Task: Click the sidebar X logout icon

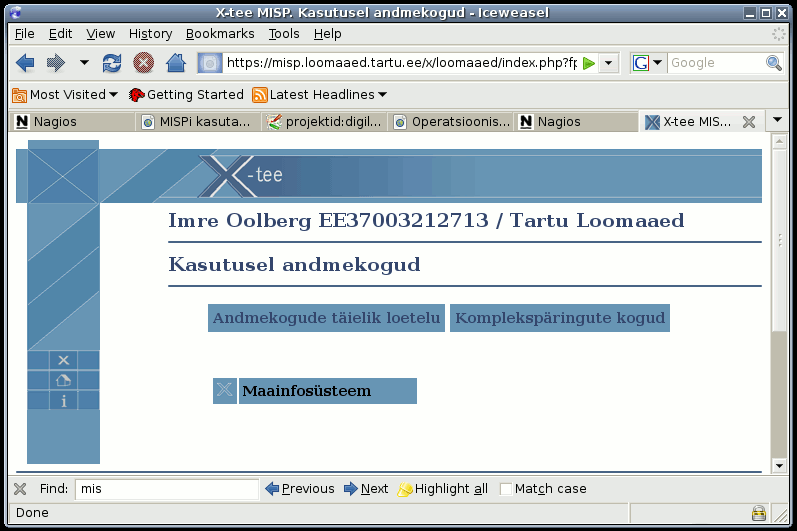Action: click(x=64, y=360)
